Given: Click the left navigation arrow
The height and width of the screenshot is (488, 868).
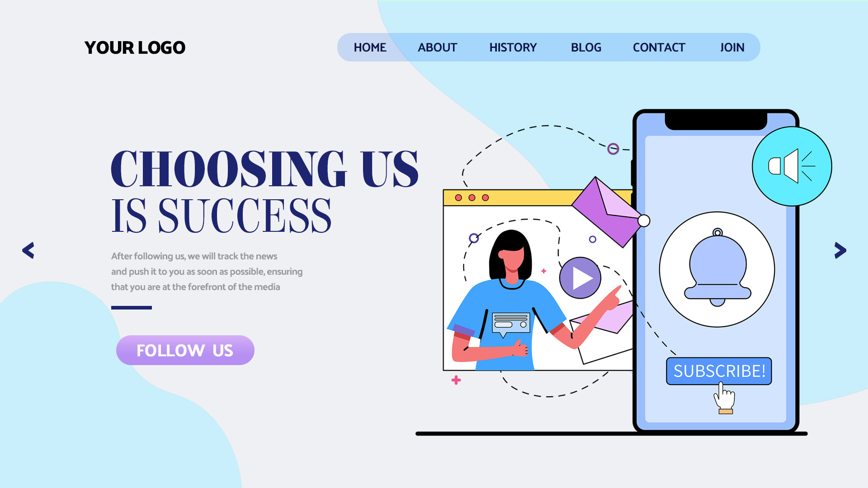Looking at the screenshot, I should pyautogui.click(x=28, y=251).
